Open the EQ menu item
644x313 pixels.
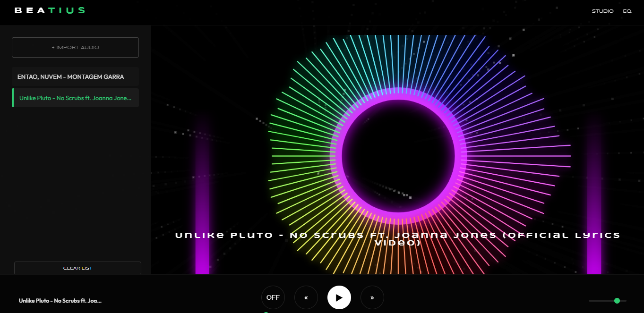[x=627, y=11]
